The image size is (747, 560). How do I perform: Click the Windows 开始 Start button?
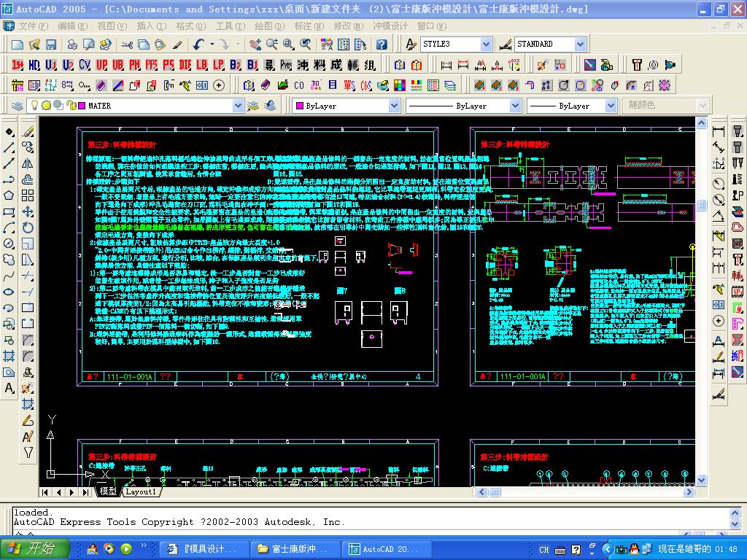coord(35,548)
